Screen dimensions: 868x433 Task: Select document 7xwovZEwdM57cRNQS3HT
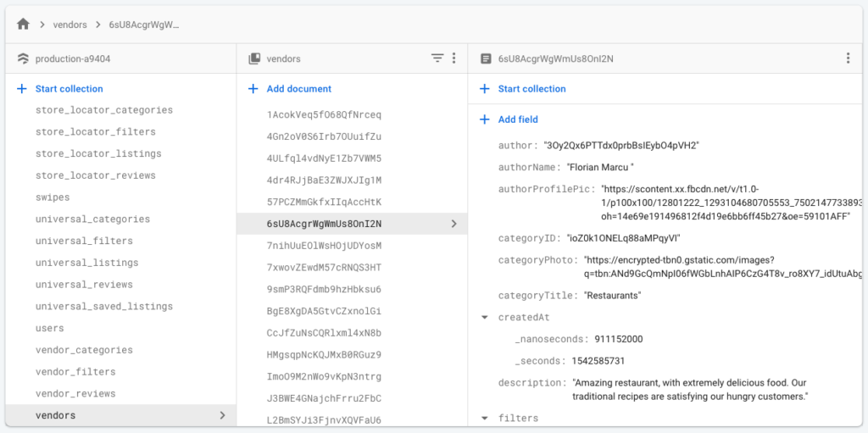[x=324, y=268]
